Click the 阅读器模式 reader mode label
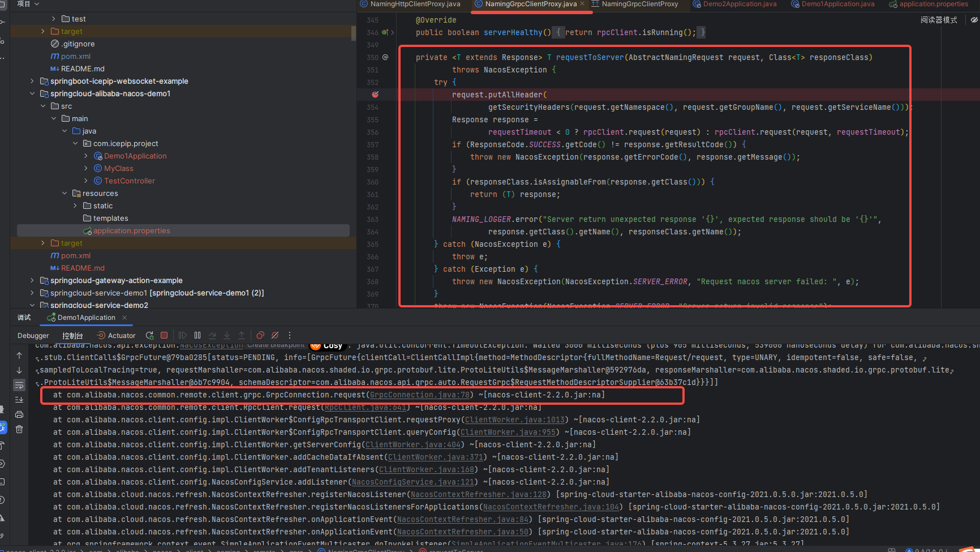The image size is (980, 552). (x=939, y=20)
